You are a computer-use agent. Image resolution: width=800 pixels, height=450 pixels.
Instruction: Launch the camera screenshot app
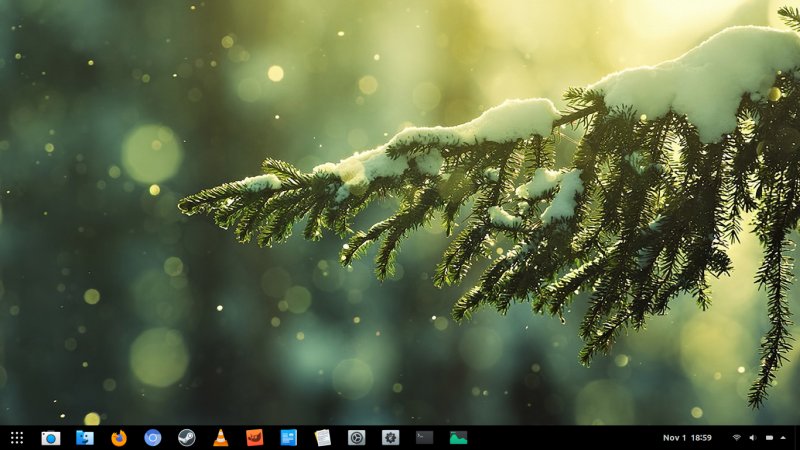coord(51,438)
